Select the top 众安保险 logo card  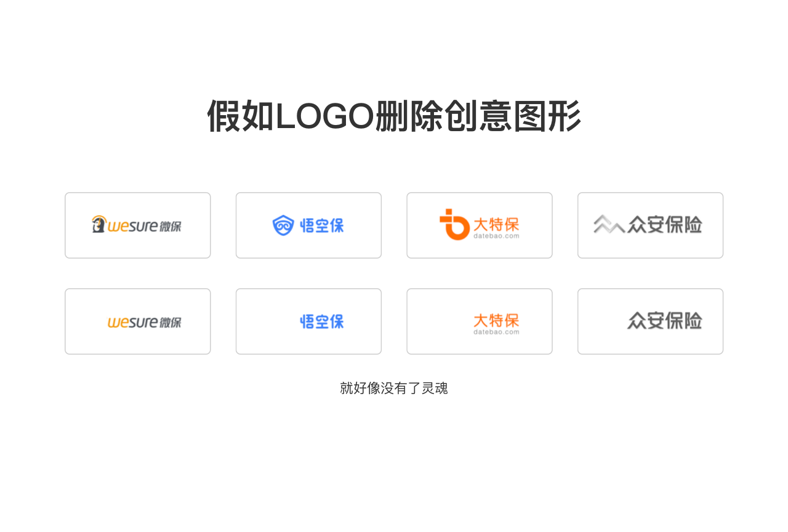point(650,225)
